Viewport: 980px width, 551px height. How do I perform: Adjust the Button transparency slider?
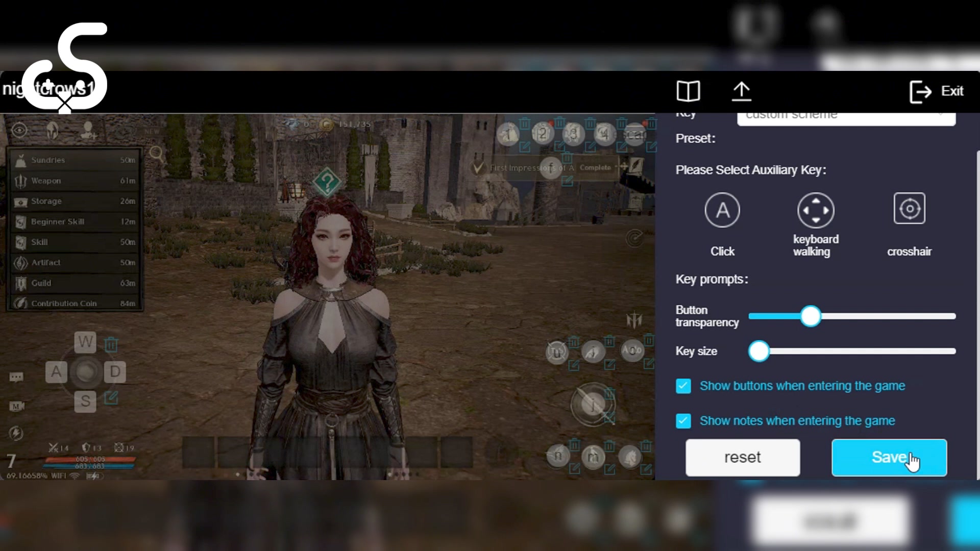click(x=811, y=316)
